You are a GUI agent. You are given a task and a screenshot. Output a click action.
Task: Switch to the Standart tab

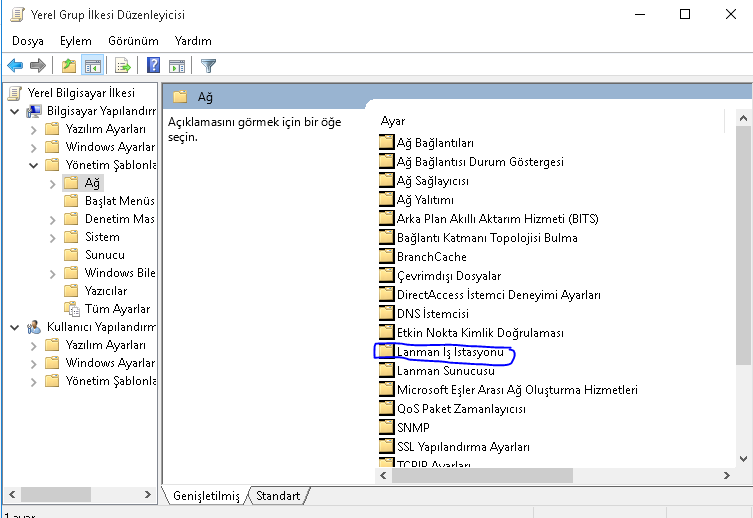(278, 495)
